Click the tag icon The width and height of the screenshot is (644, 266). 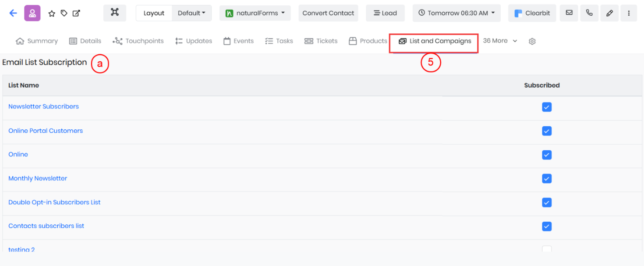pos(64,14)
